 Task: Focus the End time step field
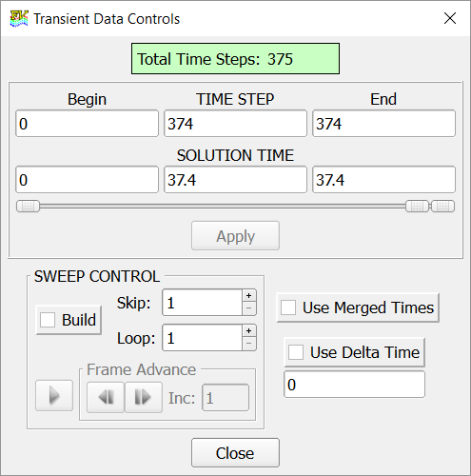[383, 124]
